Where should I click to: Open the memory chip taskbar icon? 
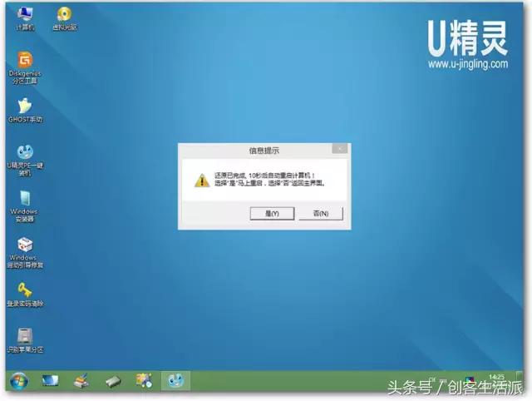click(x=113, y=381)
